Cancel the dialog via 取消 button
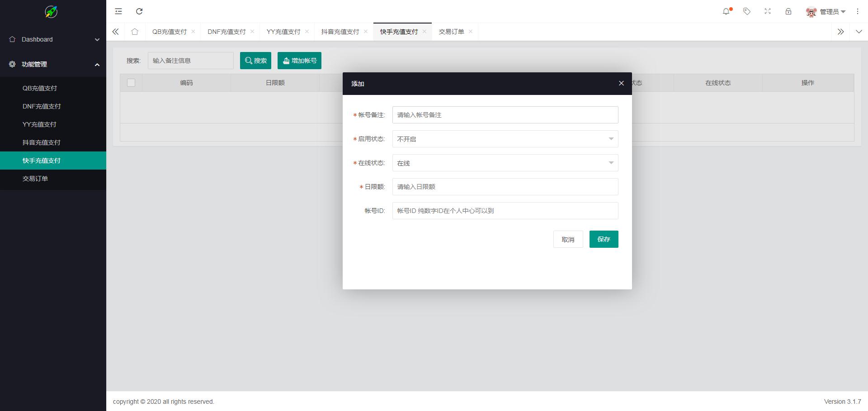 click(568, 239)
